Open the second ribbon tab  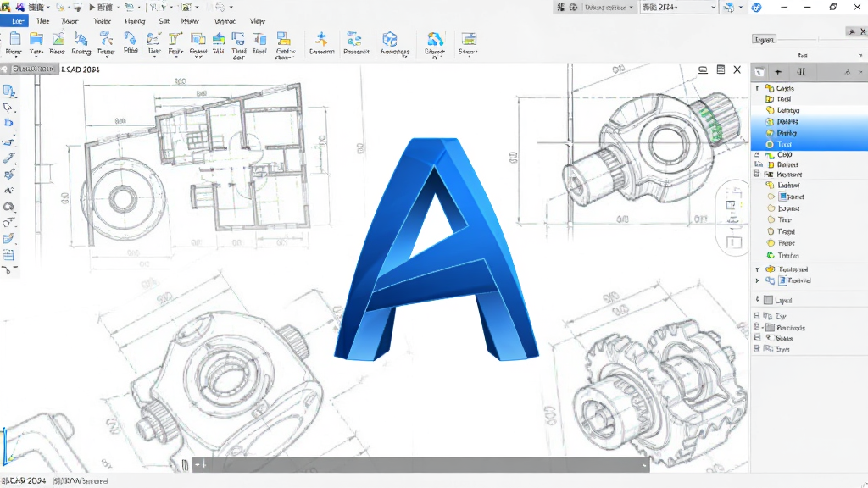pos(42,21)
